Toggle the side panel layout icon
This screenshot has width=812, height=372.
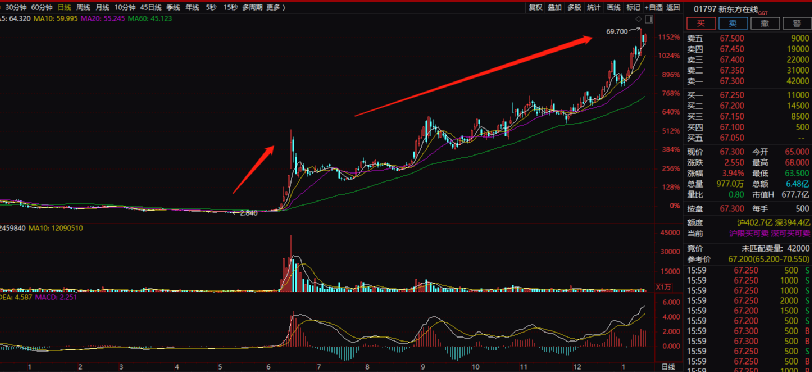(x=649, y=19)
